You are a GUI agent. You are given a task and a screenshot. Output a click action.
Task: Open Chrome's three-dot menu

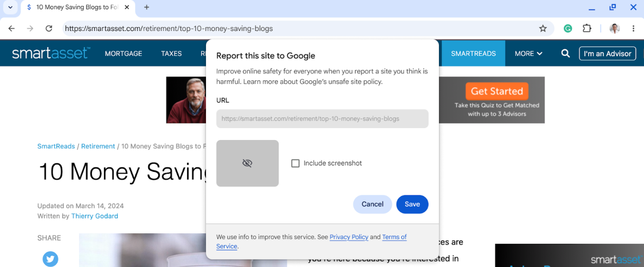click(x=633, y=29)
